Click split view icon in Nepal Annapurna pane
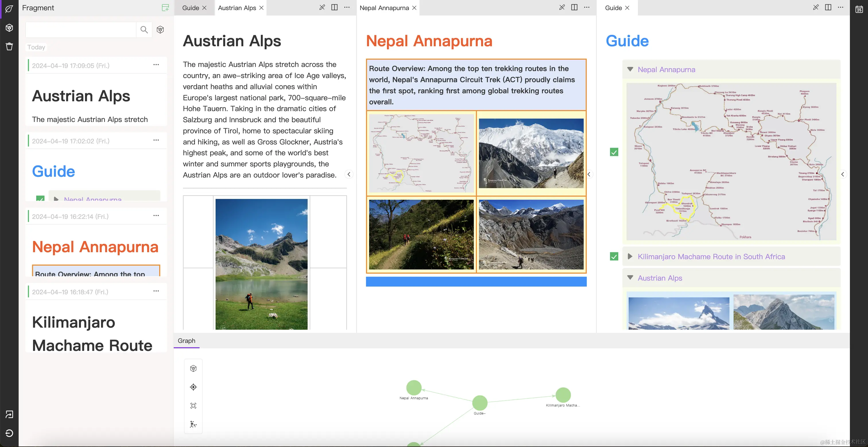Image resolution: width=868 pixels, height=447 pixels. [574, 7]
